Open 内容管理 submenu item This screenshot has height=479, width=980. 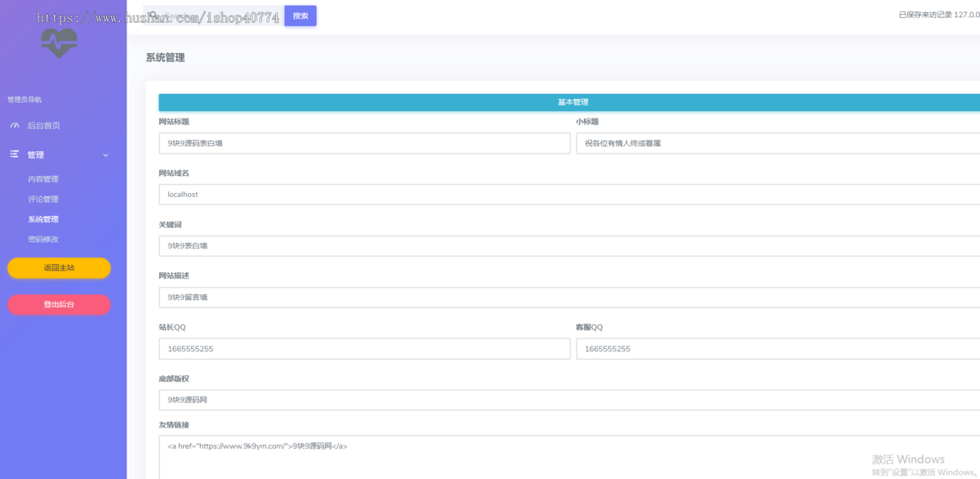(x=43, y=179)
